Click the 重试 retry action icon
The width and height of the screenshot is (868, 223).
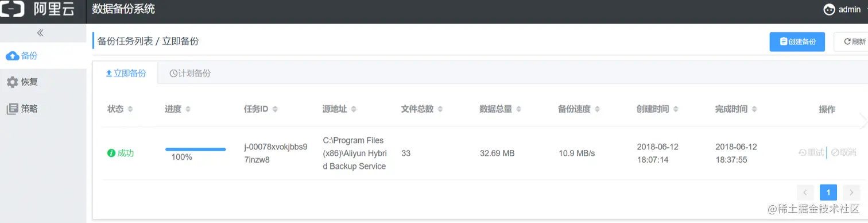(803, 152)
